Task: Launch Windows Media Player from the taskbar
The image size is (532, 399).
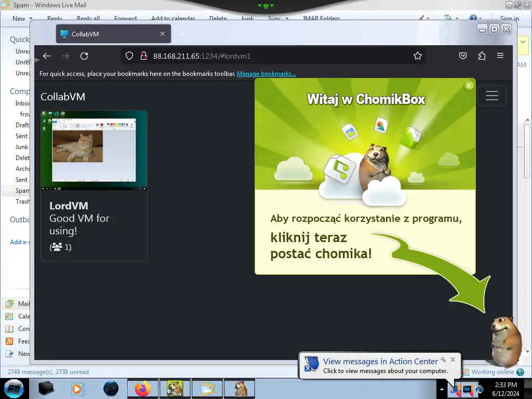Action: coord(77,389)
